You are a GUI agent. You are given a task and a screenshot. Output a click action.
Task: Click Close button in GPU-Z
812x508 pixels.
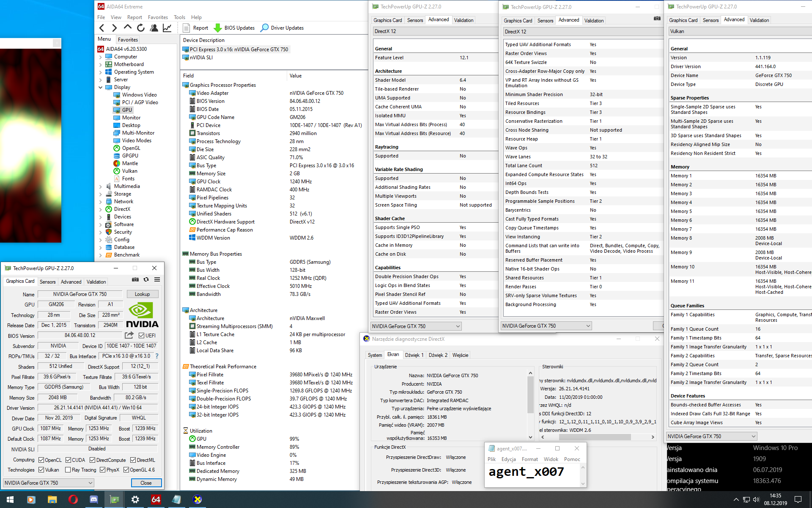coord(146,483)
